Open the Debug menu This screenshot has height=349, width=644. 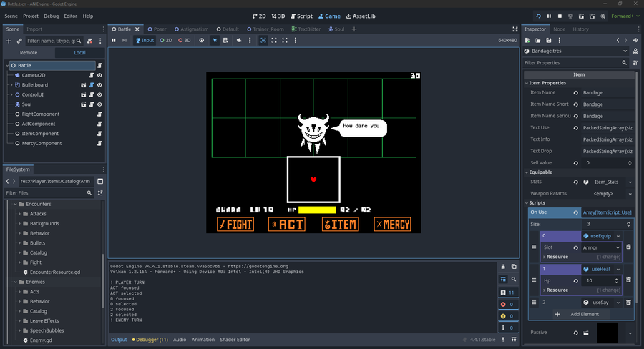coord(52,16)
